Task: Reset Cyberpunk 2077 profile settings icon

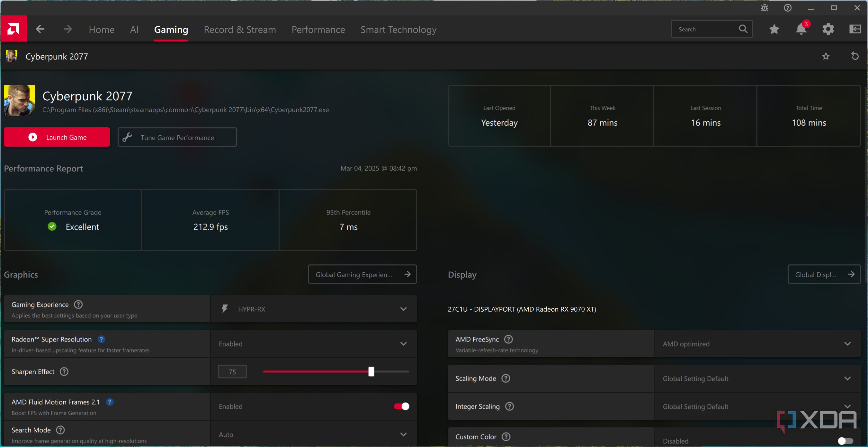Action: point(855,56)
